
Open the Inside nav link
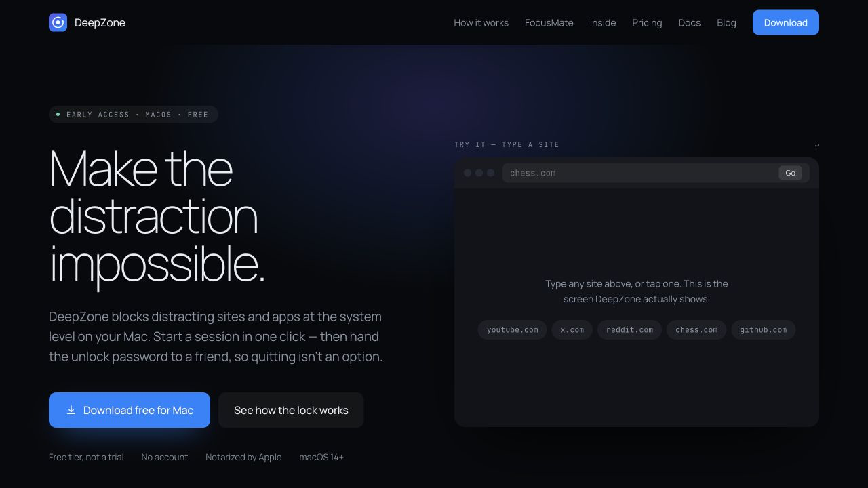tap(603, 22)
